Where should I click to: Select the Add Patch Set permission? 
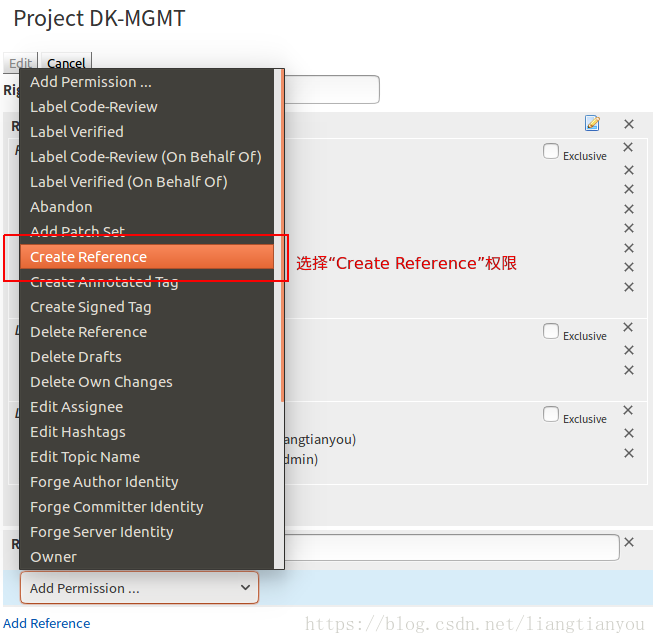[147, 232]
